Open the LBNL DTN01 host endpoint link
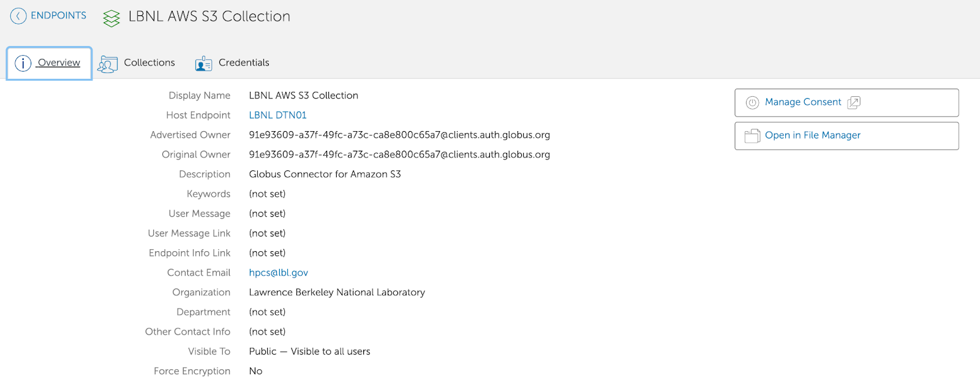 (x=277, y=115)
